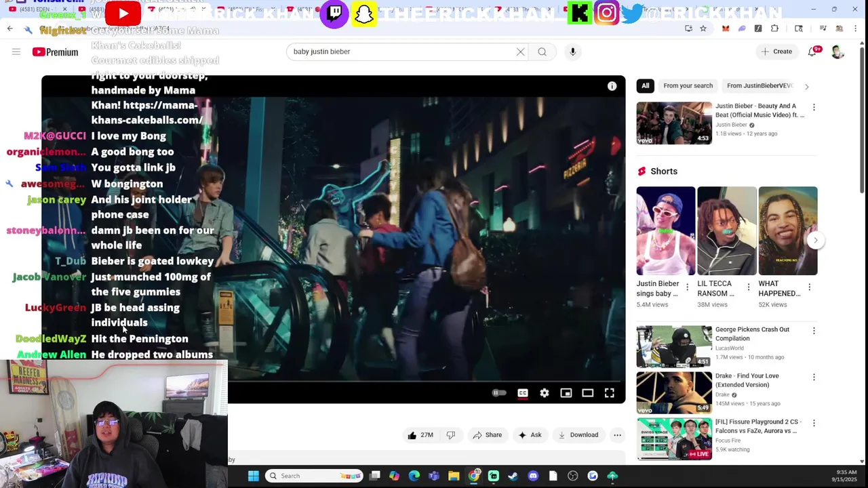
Task: Open Discord from the taskbar
Action: (533, 476)
